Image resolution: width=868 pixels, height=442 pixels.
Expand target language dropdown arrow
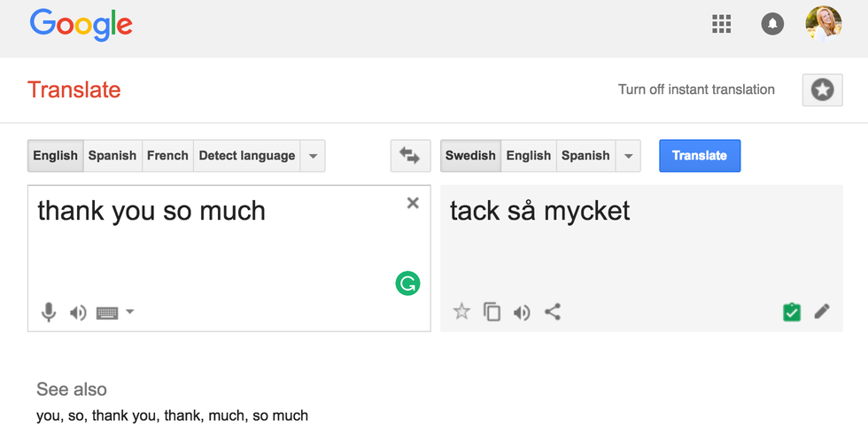628,156
